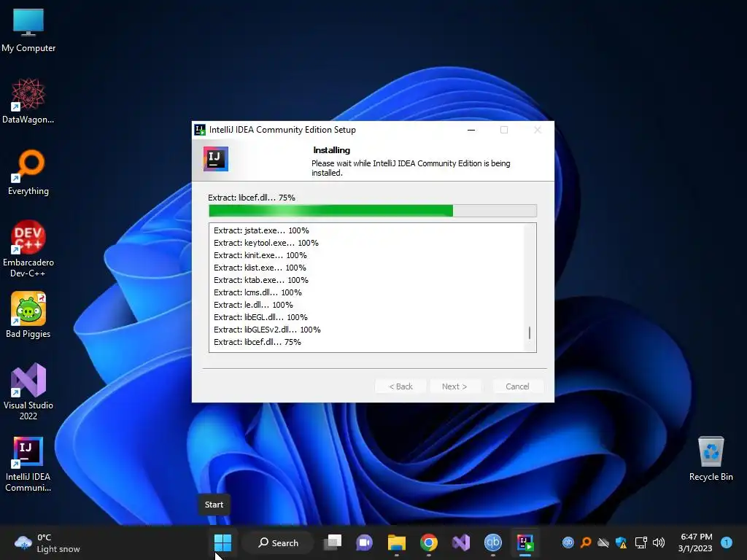Select log line 'Extract: libGLESv2.dll... 100%'
The image size is (747, 560).
267,330
